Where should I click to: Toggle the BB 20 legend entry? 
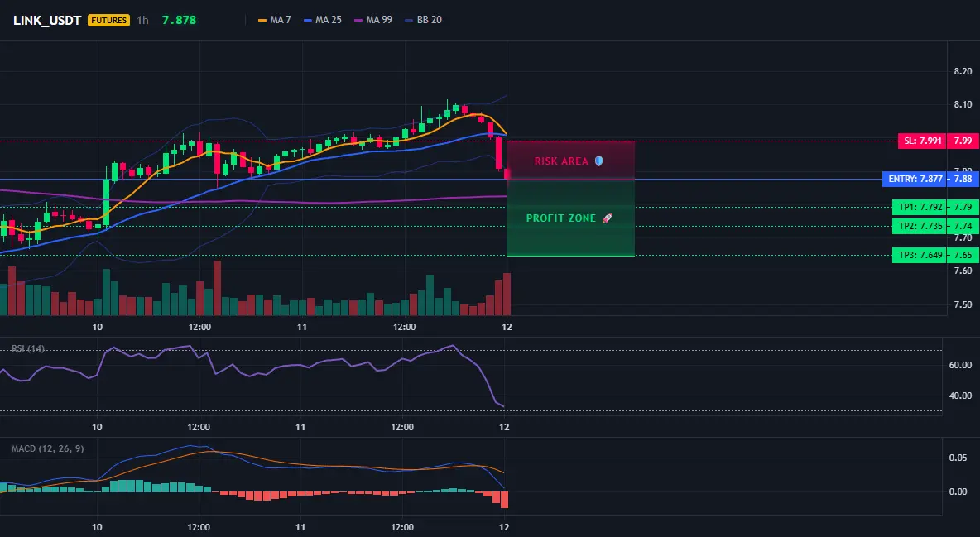[424, 20]
